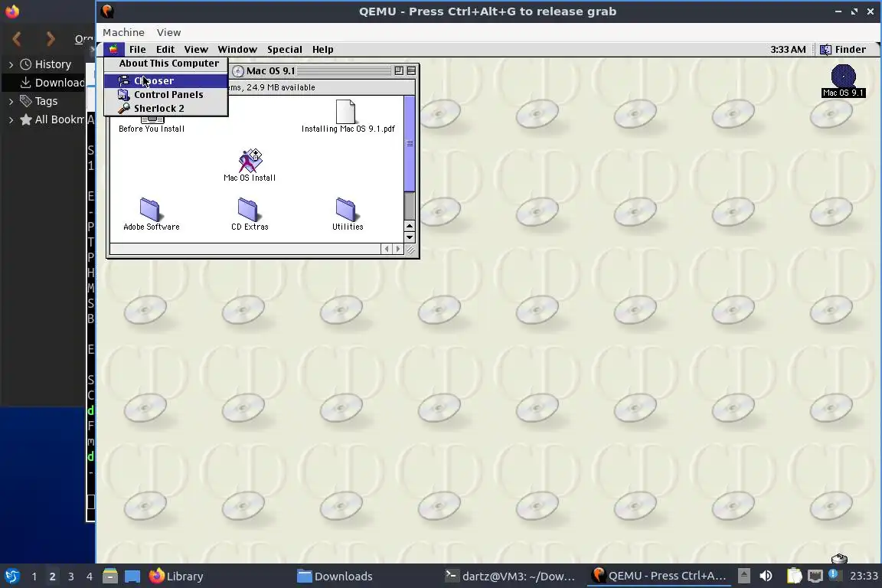Select the Installing Mac OS 9.1.pdf document icon
882x588 pixels.
pyautogui.click(x=345, y=112)
